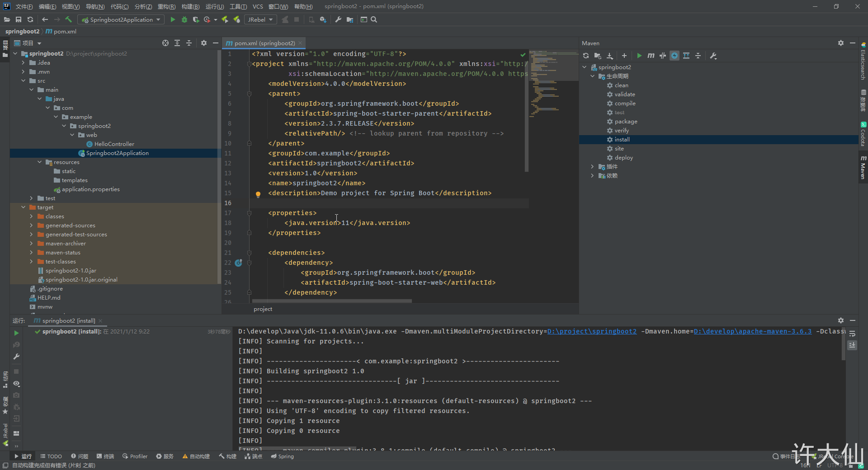The width and height of the screenshot is (868, 470).
Task: Run the Maven clean goal
Action: 621,85
